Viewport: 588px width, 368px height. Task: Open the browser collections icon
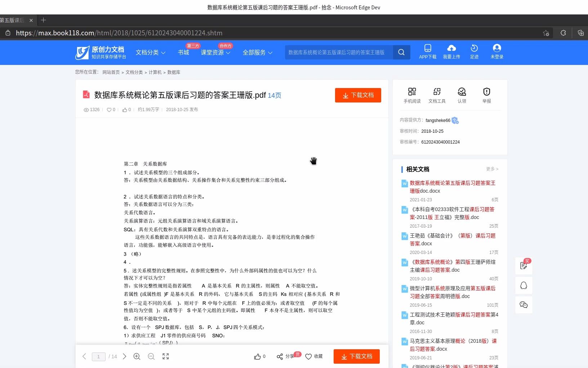click(x=580, y=33)
